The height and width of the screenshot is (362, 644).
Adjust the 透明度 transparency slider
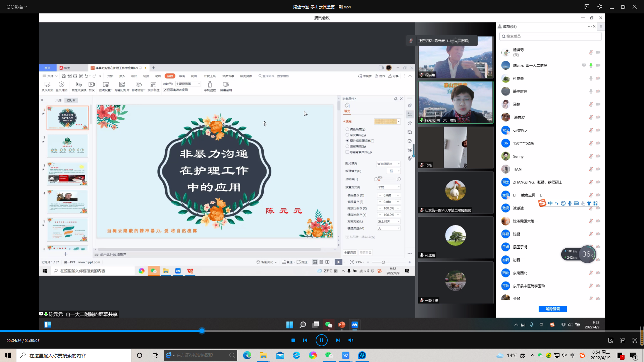(387, 179)
